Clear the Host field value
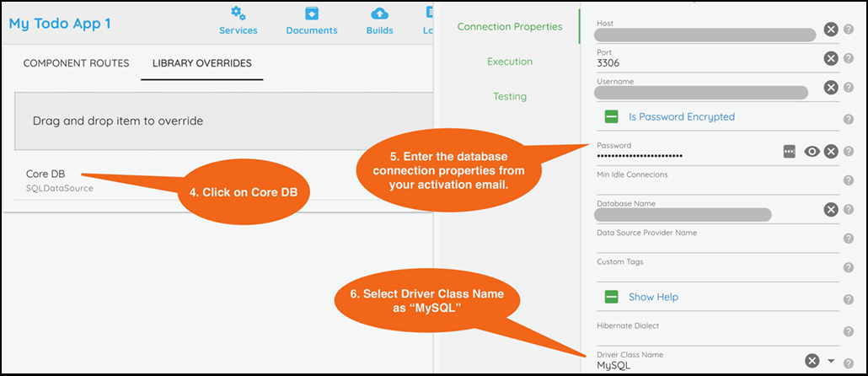 tap(830, 30)
